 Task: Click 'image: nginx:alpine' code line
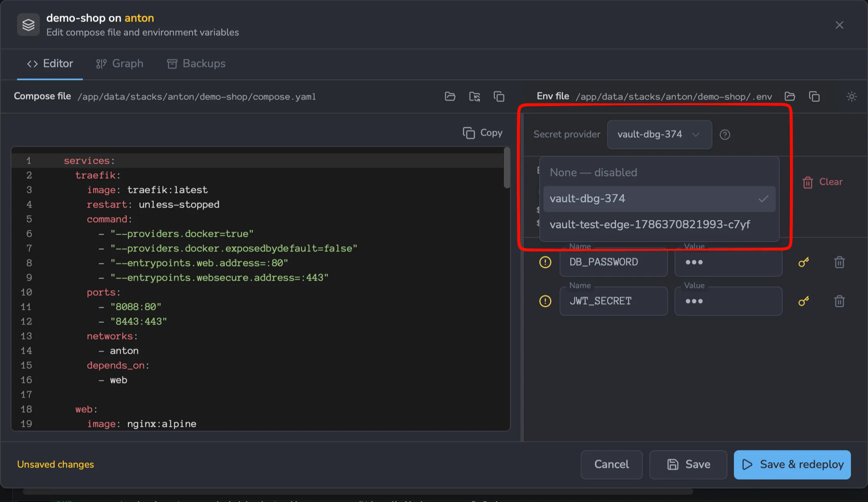pyautogui.click(x=141, y=424)
